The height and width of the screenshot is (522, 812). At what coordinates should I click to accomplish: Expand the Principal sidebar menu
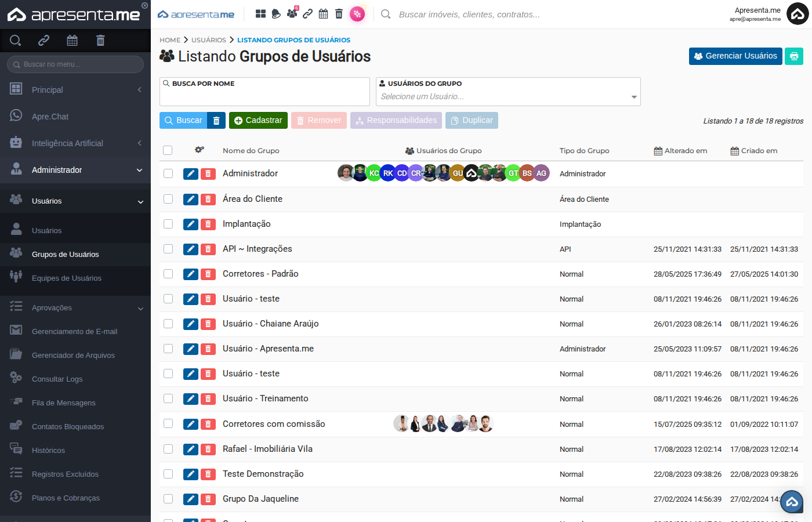pyautogui.click(x=75, y=90)
